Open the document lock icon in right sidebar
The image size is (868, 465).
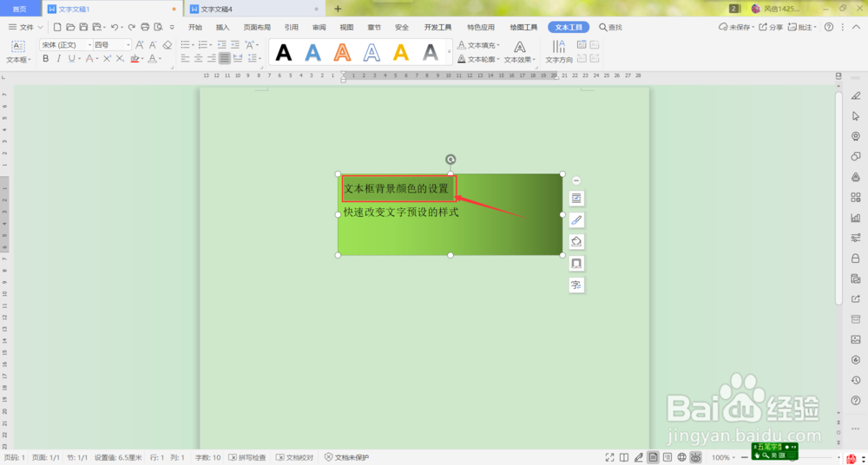coord(856,258)
